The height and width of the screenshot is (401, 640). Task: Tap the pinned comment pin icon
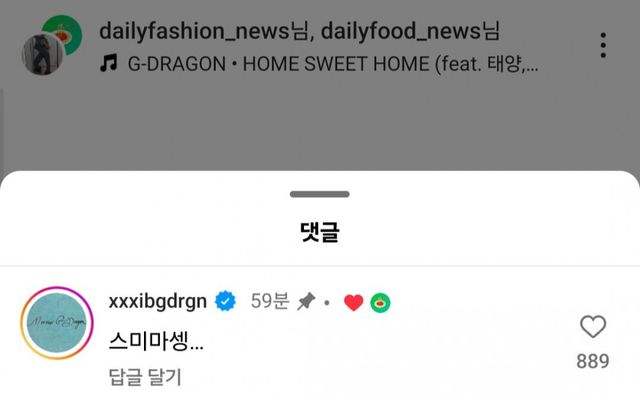[x=306, y=301]
